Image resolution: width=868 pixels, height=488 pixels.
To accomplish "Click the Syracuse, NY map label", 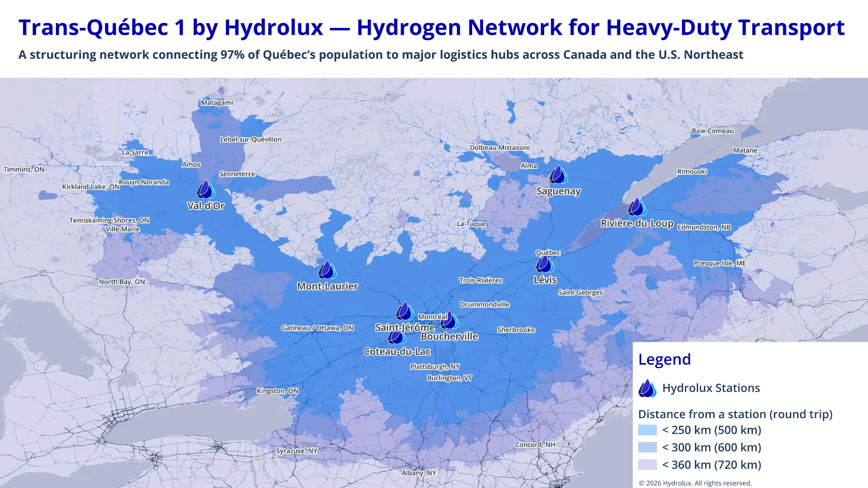I will pyautogui.click(x=297, y=451).
